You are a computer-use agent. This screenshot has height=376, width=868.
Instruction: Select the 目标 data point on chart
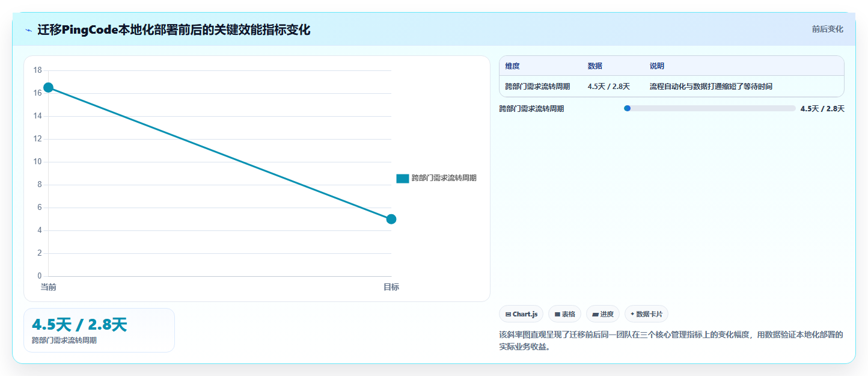391,219
